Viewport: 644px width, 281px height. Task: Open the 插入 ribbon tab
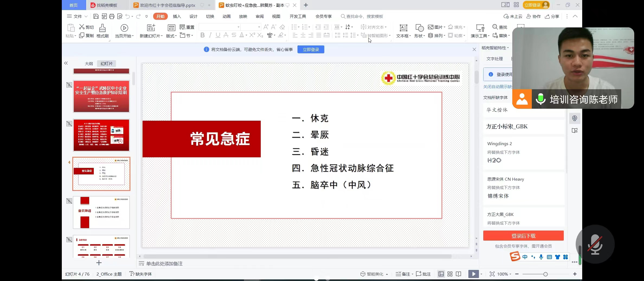pos(177,17)
